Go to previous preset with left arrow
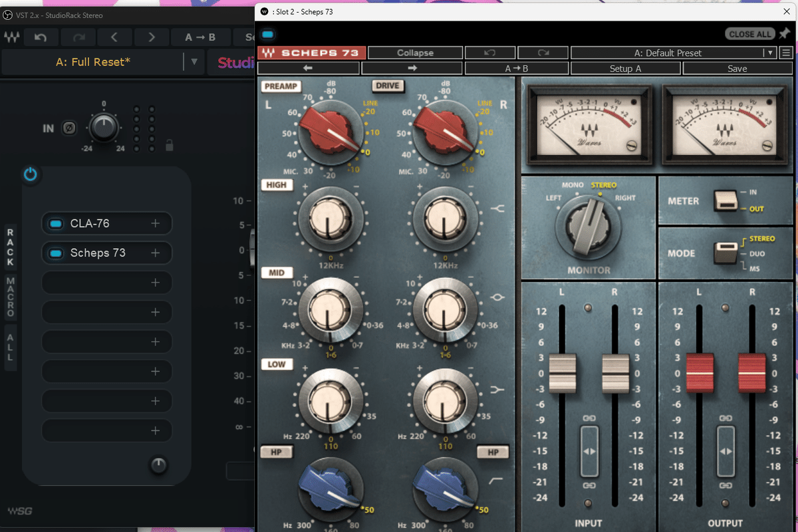Image resolution: width=798 pixels, height=532 pixels. (x=309, y=68)
